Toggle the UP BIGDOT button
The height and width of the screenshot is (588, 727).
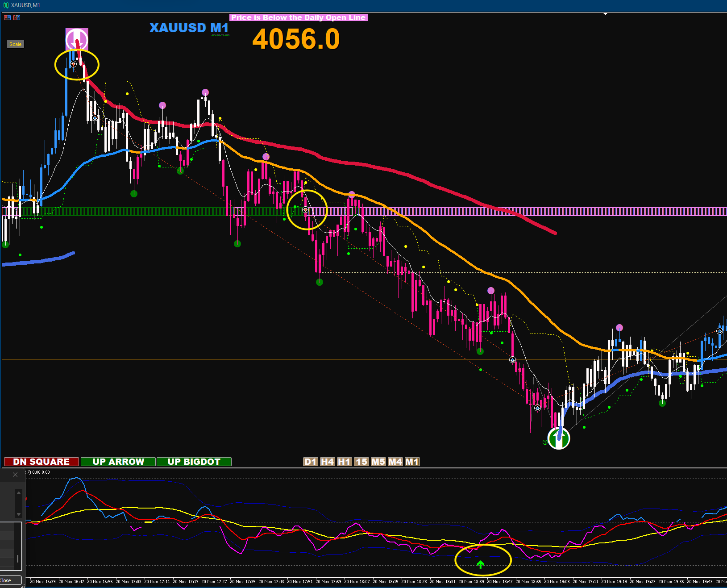pyautogui.click(x=194, y=462)
